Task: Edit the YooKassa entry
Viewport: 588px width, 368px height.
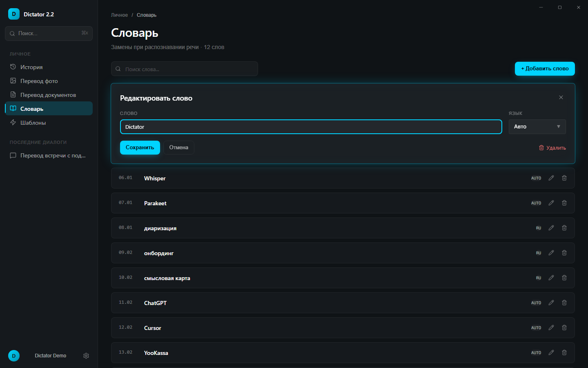Action: point(551,352)
